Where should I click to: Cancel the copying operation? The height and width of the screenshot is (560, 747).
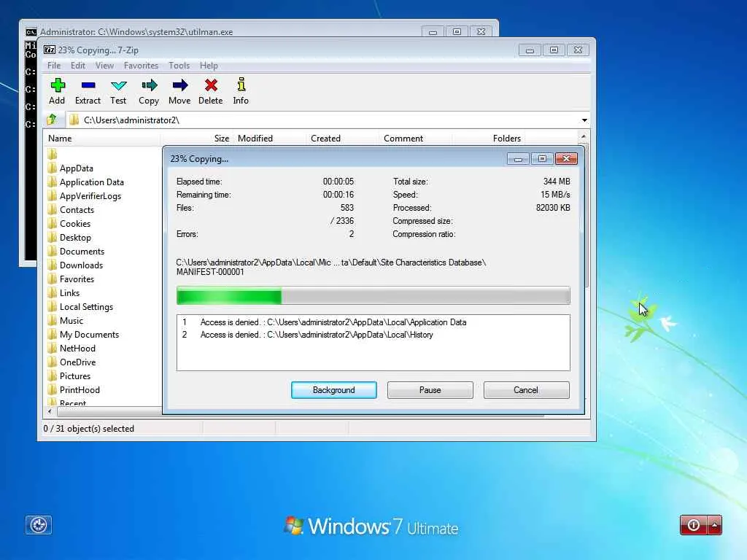[527, 390]
